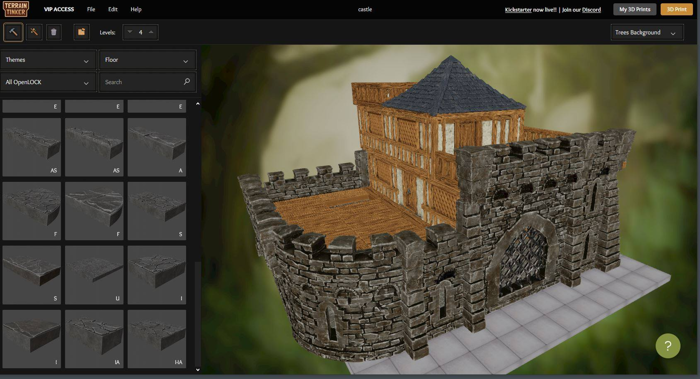This screenshot has width=700, height=379.
Task: Select the thin floor tile labeled U
Action: click(x=94, y=275)
